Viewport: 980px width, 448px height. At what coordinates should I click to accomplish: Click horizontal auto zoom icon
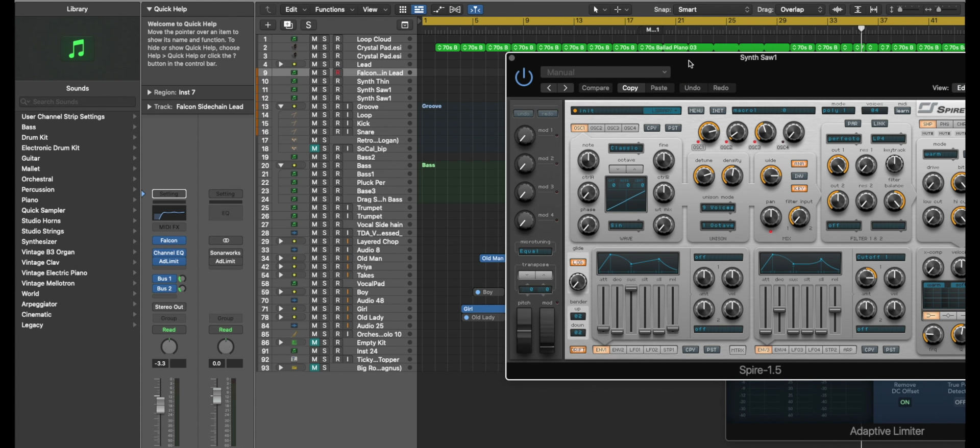coord(874,9)
